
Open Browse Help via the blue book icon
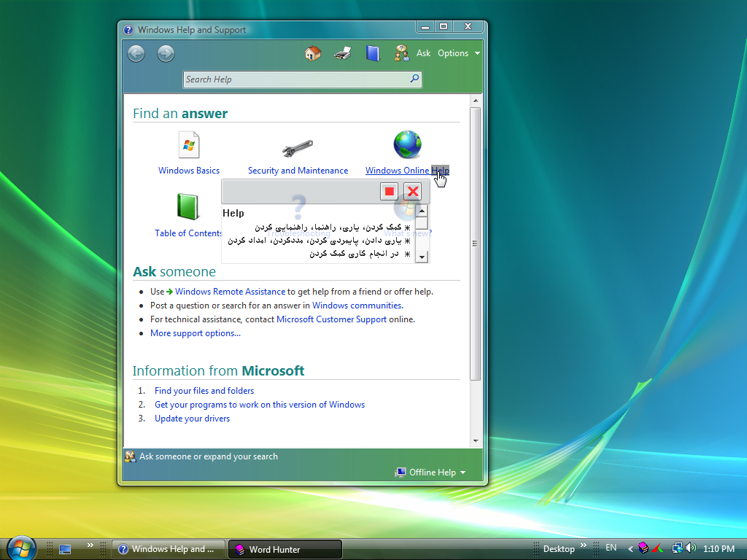point(373,53)
